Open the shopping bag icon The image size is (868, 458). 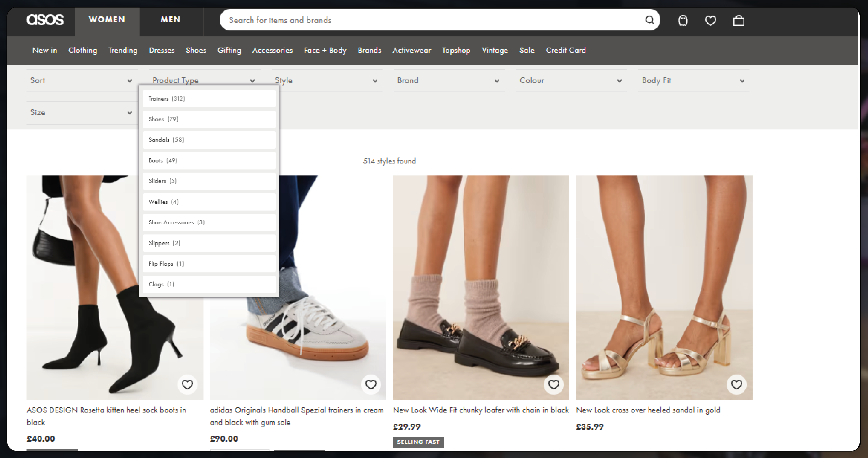point(739,21)
